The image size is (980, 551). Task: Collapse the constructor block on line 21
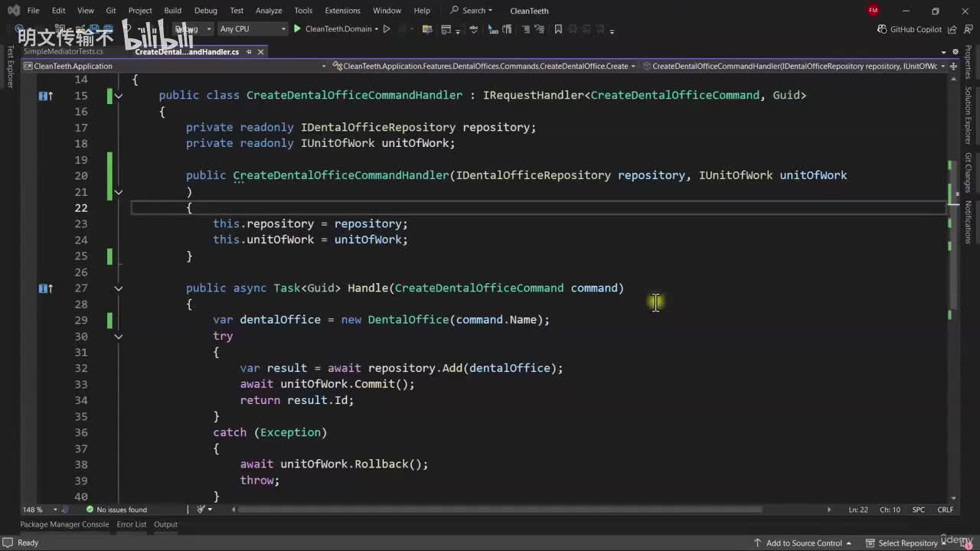point(119,192)
